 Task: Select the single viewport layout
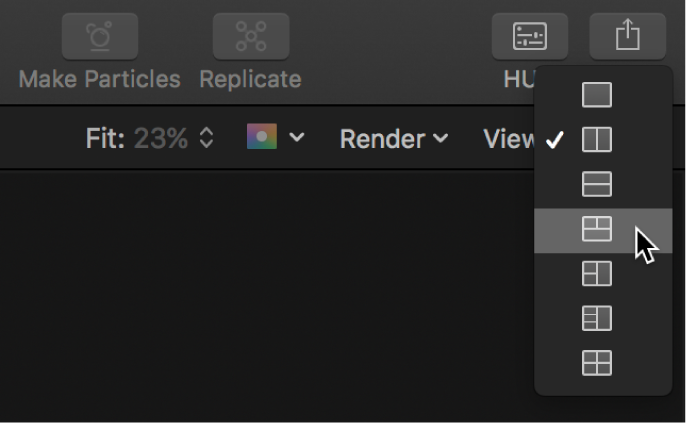[x=597, y=95]
